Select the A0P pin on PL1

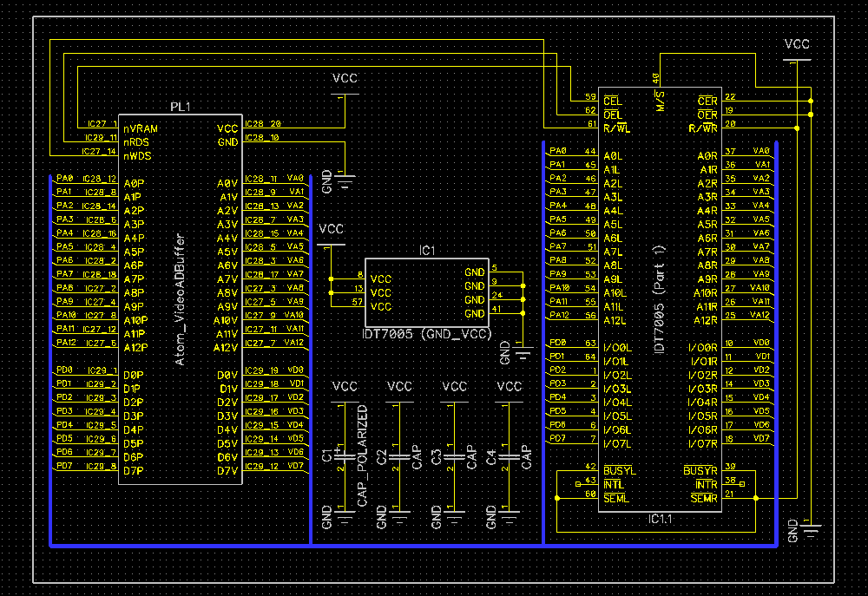tap(134, 184)
